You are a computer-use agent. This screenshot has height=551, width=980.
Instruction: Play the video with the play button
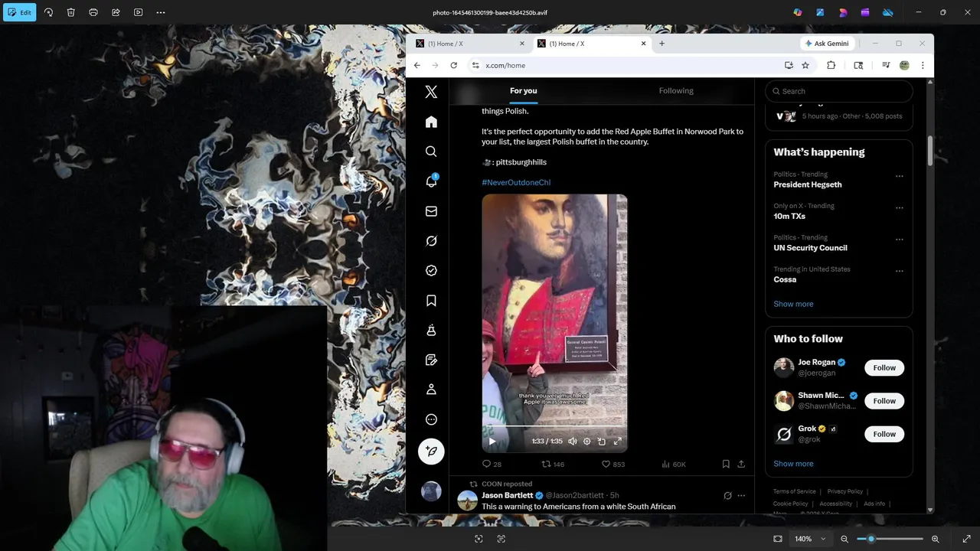pyautogui.click(x=492, y=441)
